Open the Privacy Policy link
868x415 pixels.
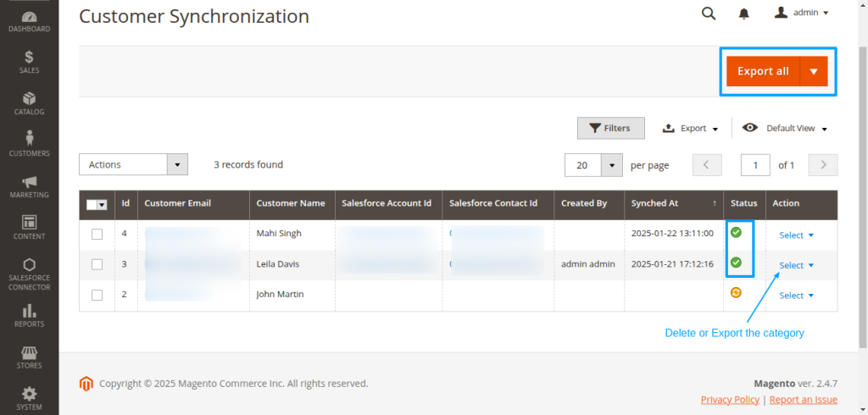(730, 400)
